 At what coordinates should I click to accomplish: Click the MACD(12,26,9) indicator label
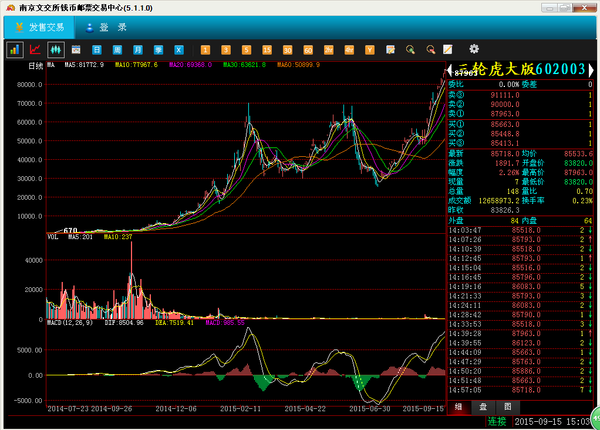[70, 323]
